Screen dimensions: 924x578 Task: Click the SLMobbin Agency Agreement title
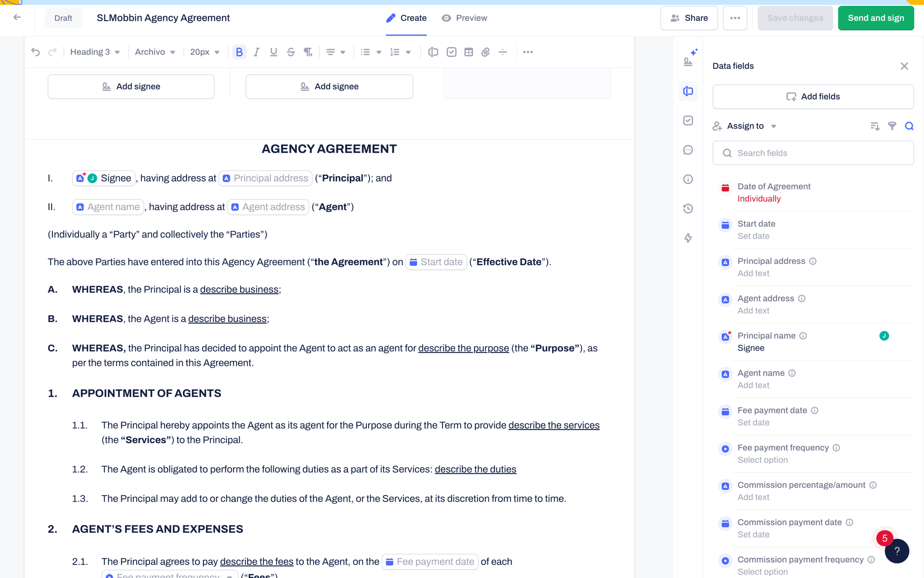coord(163,18)
